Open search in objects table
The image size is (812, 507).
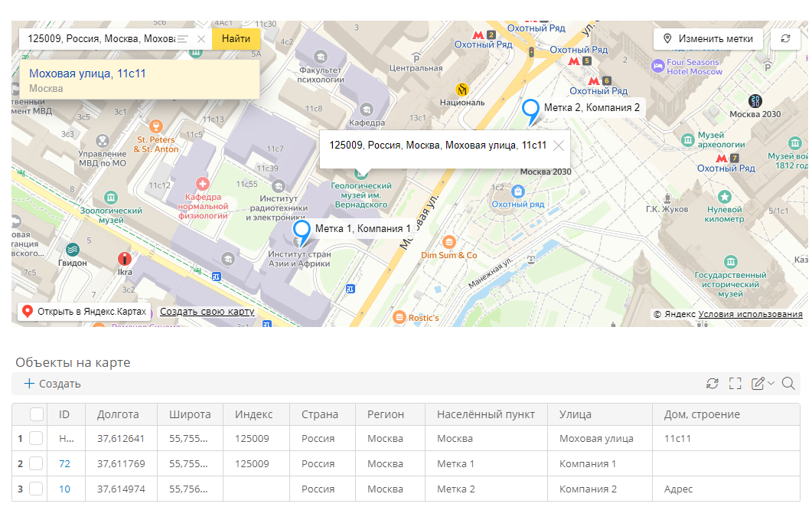tap(788, 384)
